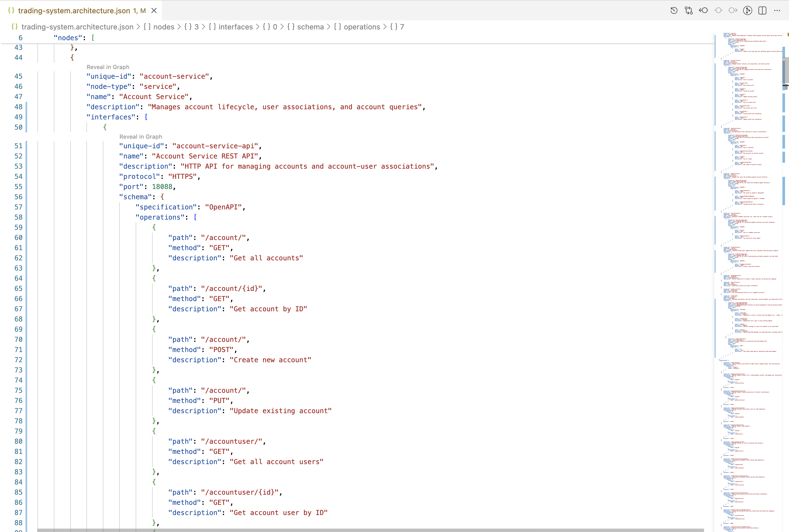Click the grayed previous change circle icon
The height and width of the screenshot is (532, 789).
[718, 10]
